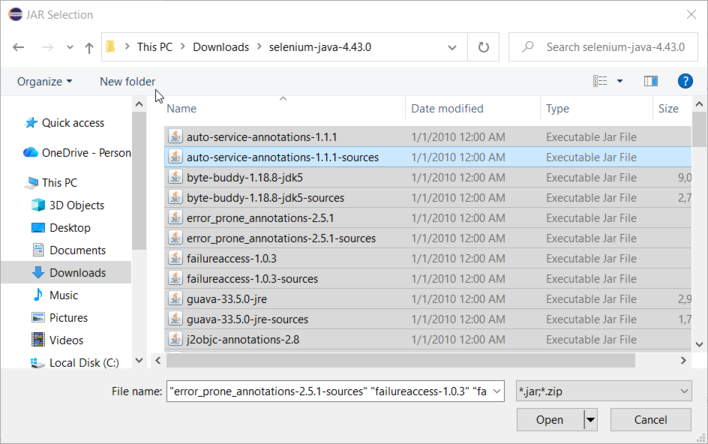The height and width of the screenshot is (444, 708).
Task: Sort by the Type column
Action: [x=557, y=108]
